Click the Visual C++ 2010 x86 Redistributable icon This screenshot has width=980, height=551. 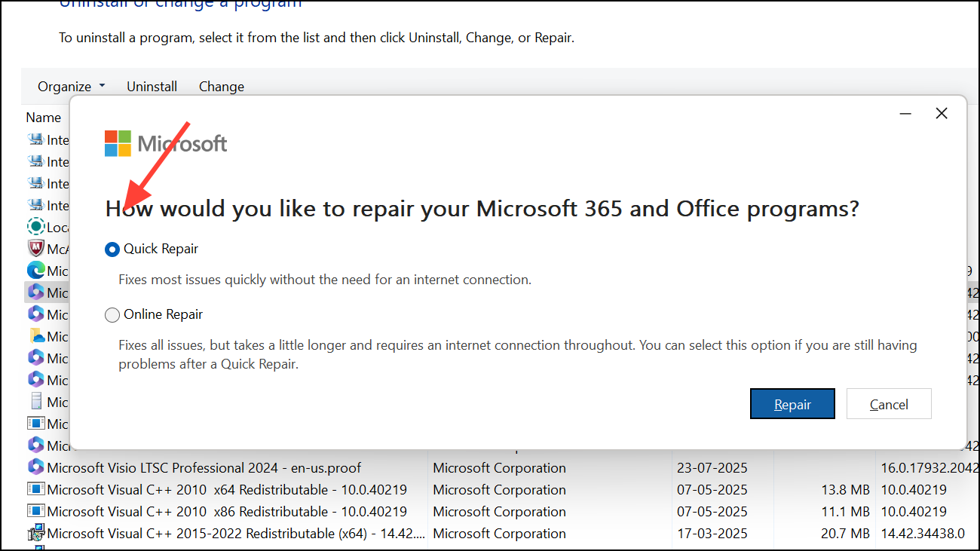click(35, 511)
